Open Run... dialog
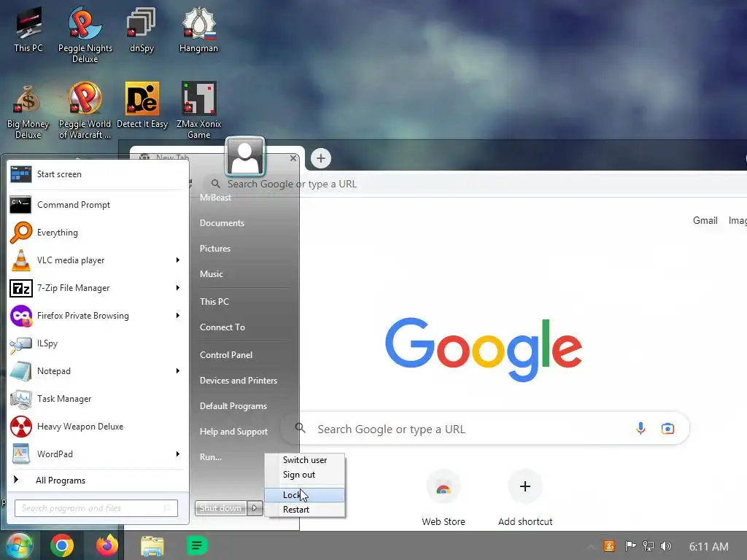The height and width of the screenshot is (560, 747). click(x=211, y=457)
